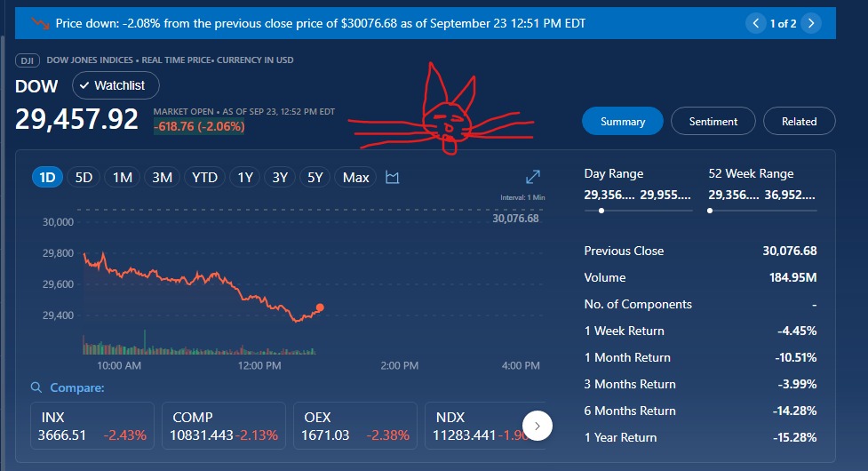The image size is (868, 471).
Task: Click the price down trend arrow icon
Action: point(38,22)
